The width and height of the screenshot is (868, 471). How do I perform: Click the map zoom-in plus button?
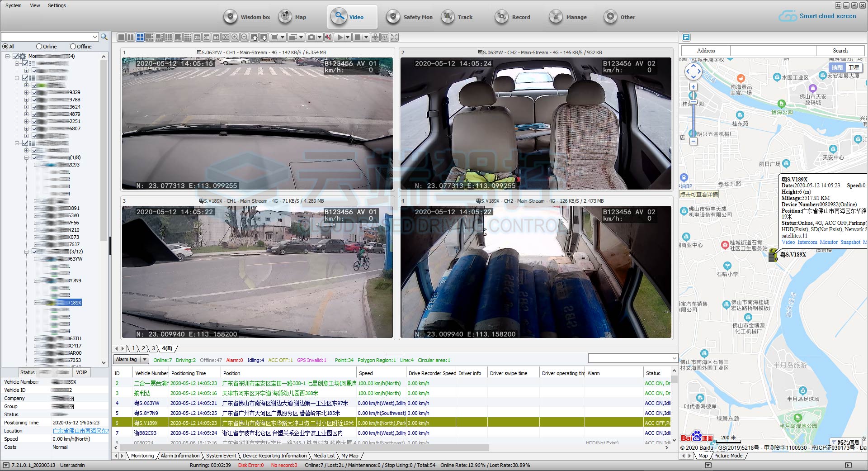tap(693, 87)
